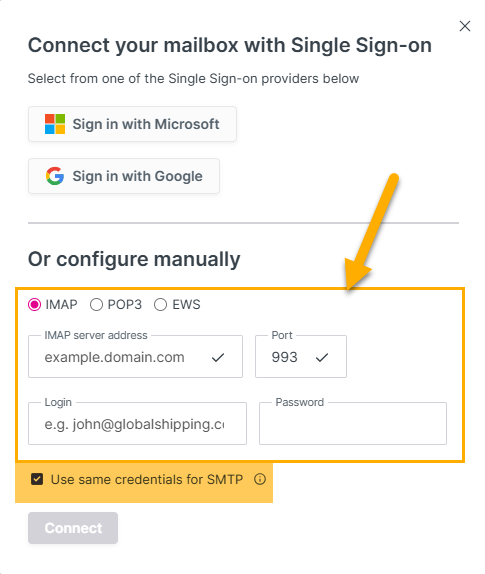The image size is (485, 574).
Task: Close the mailbox connection dialog
Action: point(465,26)
